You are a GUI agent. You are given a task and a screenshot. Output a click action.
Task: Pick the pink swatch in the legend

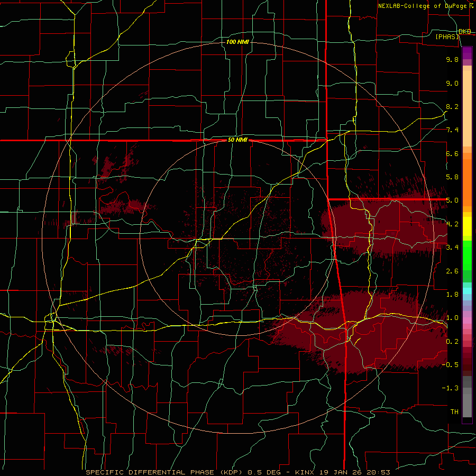click(467, 321)
